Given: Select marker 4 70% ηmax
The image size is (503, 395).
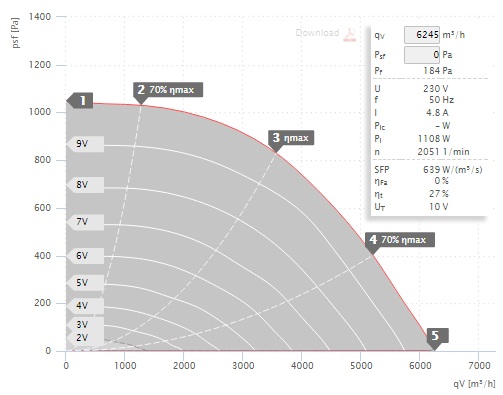Looking at the screenshot, I should (x=400, y=240).
